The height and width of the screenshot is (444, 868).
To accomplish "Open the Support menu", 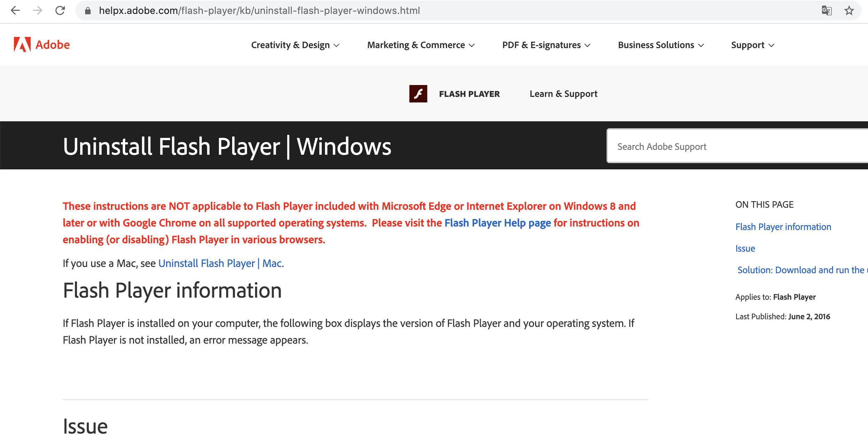I will [x=752, y=45].
